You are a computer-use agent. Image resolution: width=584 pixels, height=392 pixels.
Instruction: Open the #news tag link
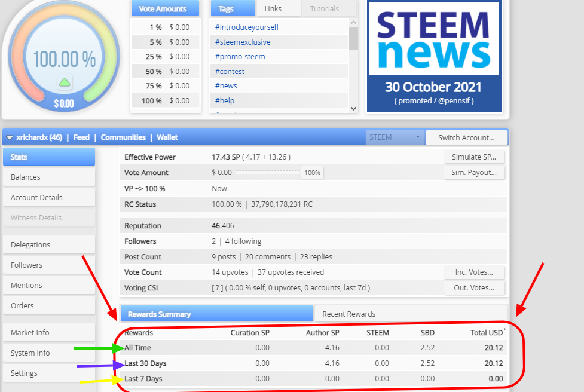tap(226, 86)
